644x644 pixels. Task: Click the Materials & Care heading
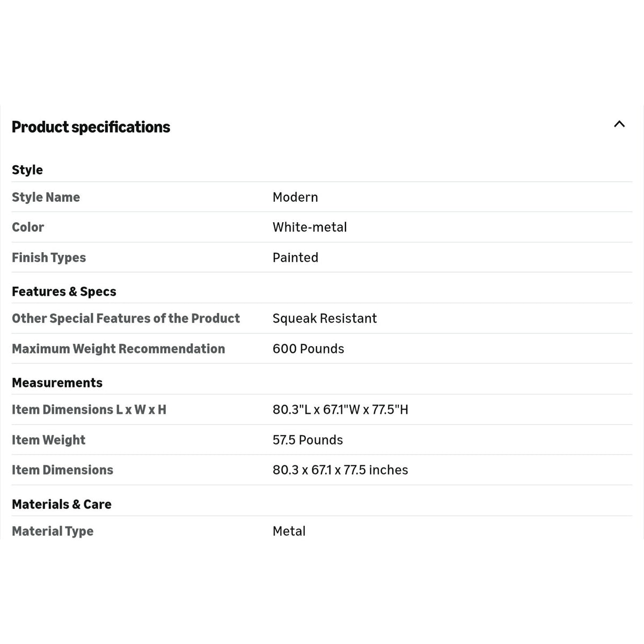pyautogui.click(x=62, y=504)
